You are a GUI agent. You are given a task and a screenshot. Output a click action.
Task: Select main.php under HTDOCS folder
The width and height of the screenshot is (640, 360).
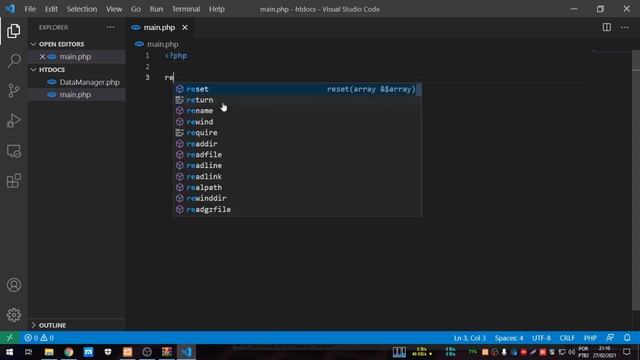coord(77,95)
